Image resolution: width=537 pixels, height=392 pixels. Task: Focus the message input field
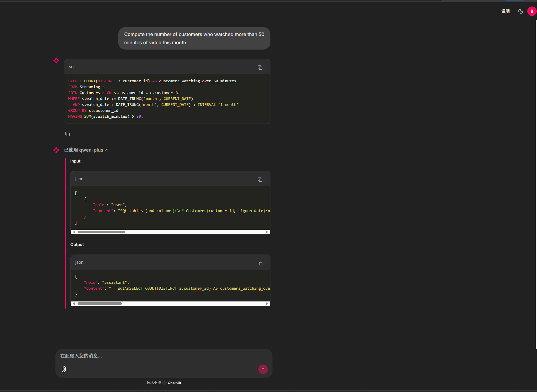[x=164, y=356]
